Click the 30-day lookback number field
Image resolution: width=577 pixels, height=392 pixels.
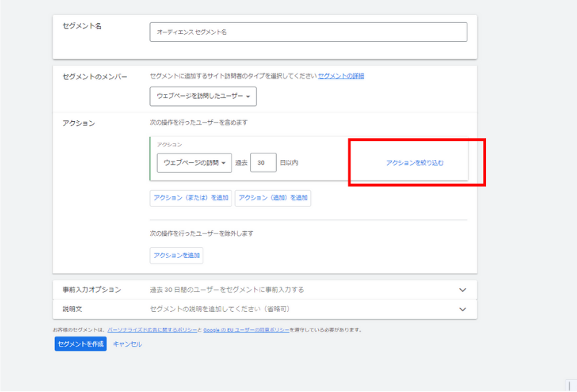(x=263, y=163)
